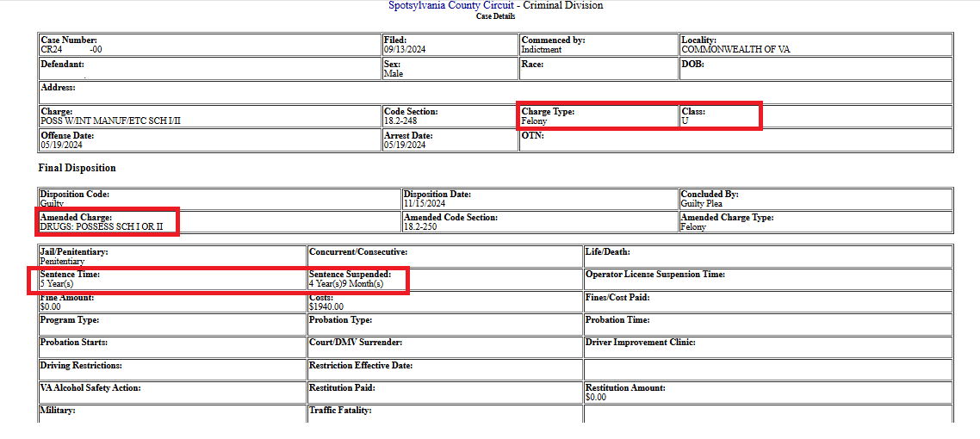Click the Restitution Amount label

[625, 388]
